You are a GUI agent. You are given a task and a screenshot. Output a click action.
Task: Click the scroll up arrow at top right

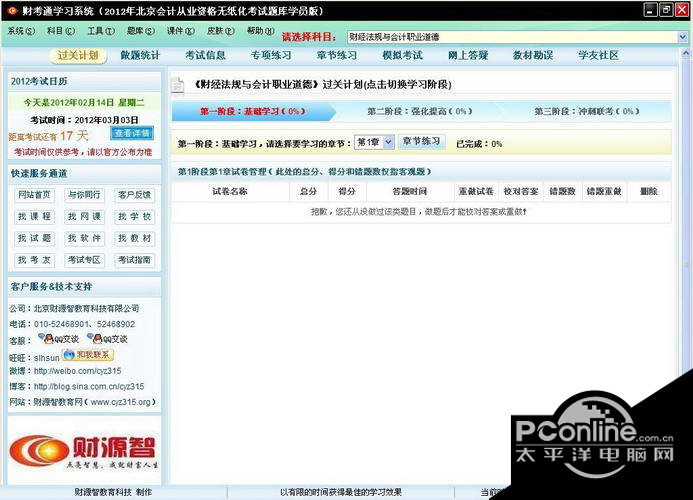tap(686, 54)
